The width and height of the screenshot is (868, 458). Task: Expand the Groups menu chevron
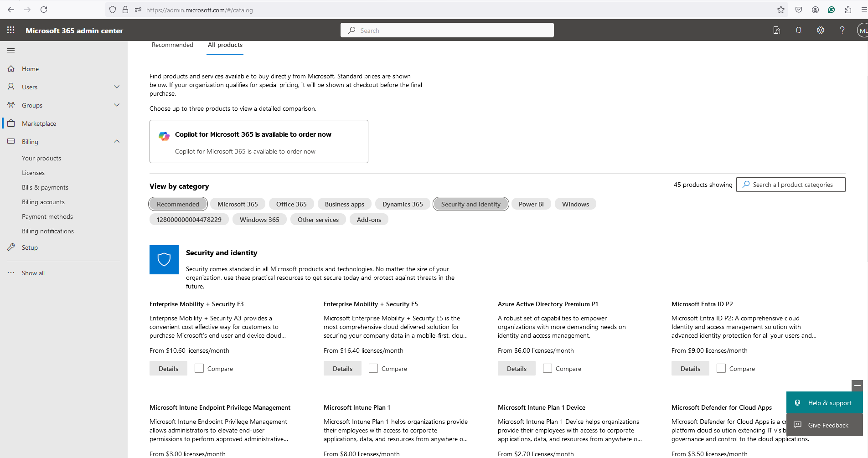pyautogui.click(x=117, y=105)
